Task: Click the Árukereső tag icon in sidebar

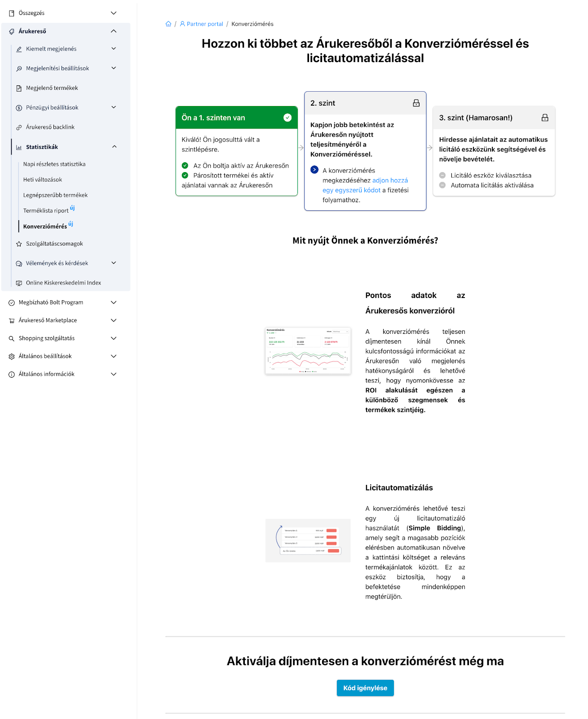Action: coord(12,31)
